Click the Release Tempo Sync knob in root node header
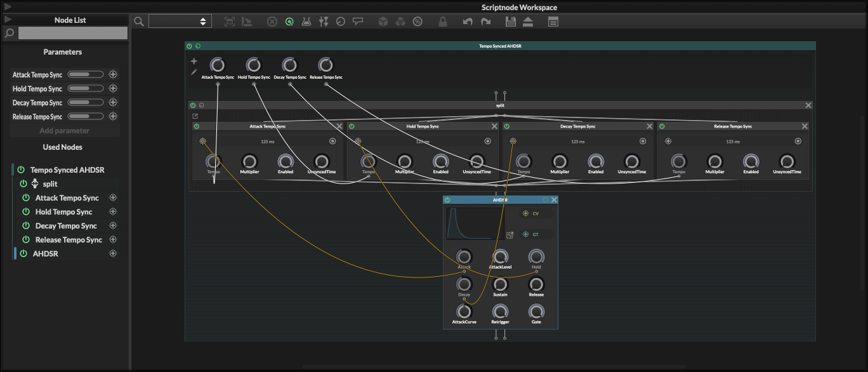Image resolution: width=868 pixels, height=372 pixels. (325, 65)
